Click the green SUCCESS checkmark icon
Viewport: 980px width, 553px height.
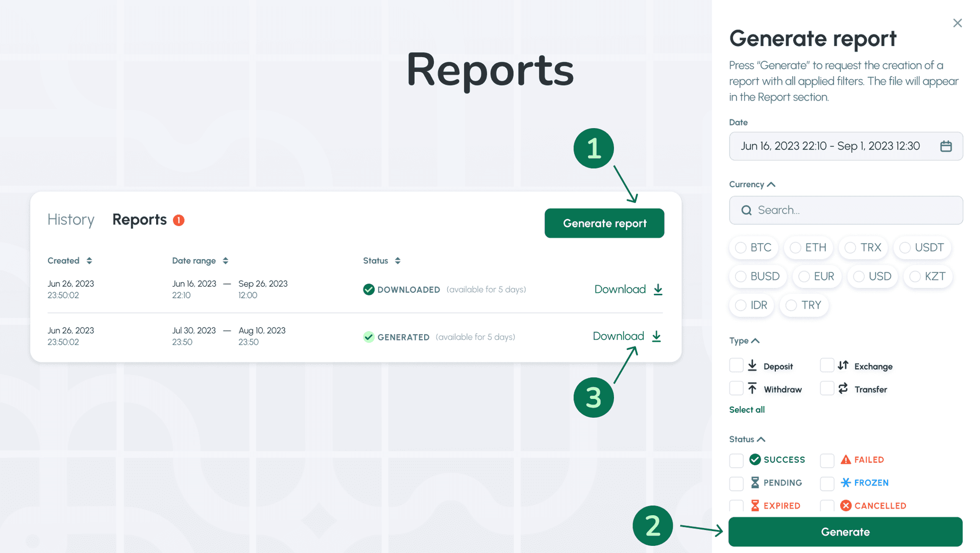point(755,459)
